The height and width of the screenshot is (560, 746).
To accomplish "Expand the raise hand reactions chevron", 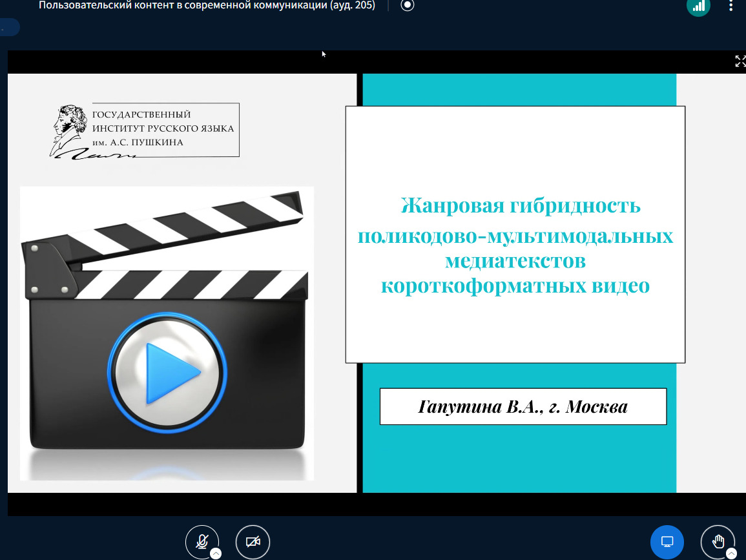I will tap(731, 553).
